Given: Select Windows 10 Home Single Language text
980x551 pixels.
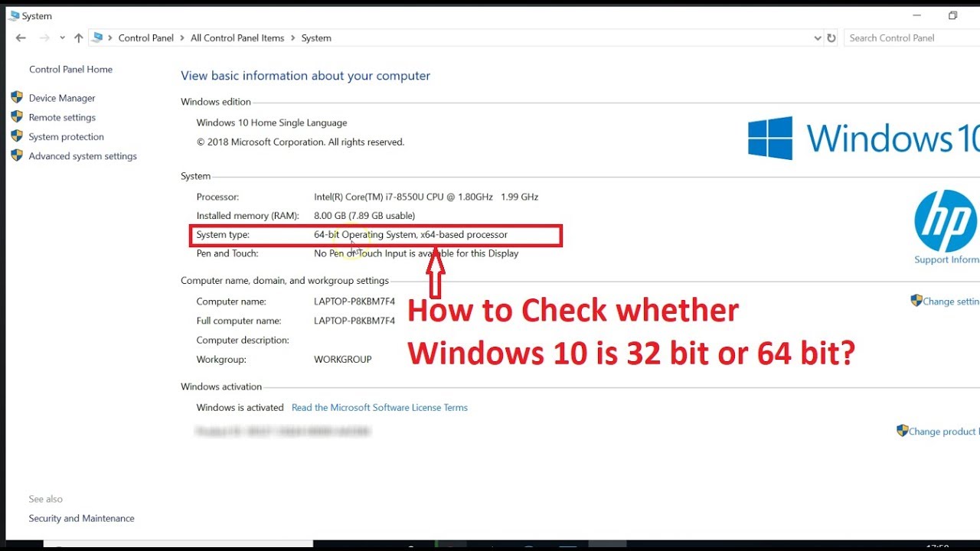Looking at the screenshot, I should [x=272, y=122].
